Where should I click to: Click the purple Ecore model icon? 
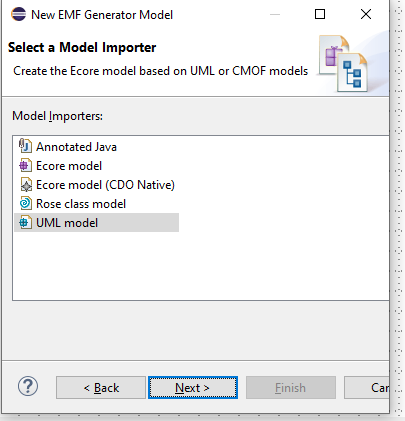click(x=25, y=165)
